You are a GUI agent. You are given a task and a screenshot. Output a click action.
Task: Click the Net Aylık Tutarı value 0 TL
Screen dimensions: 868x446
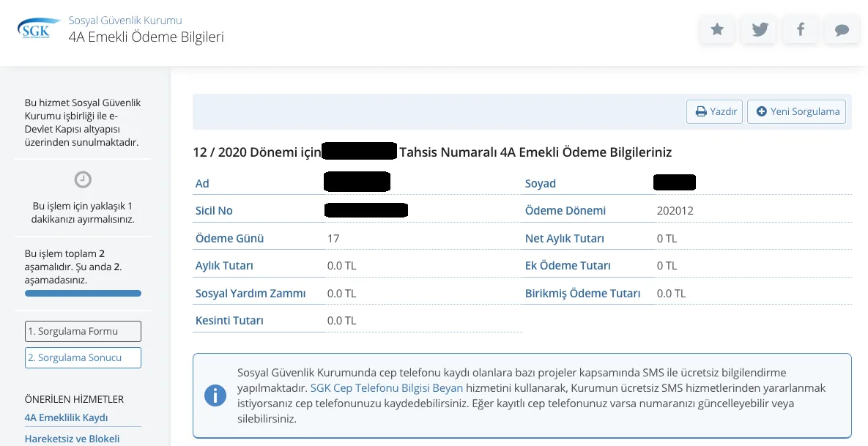(x=667, y=239)
